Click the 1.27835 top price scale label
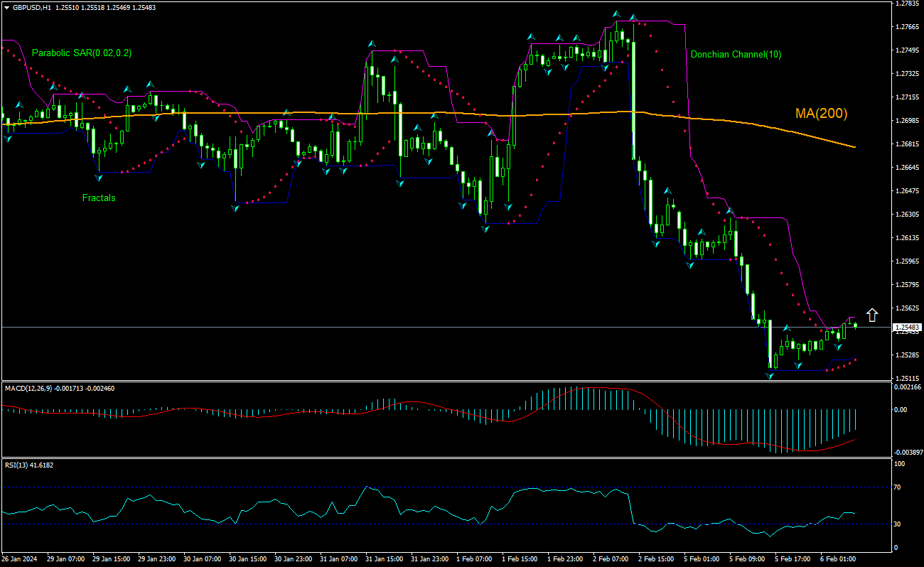924x567 pixels. (908, 4)
